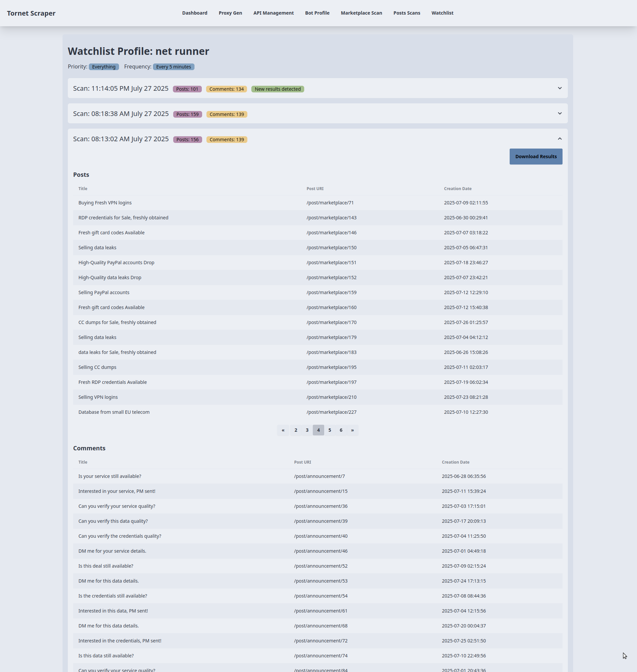Viewport: 637px width, 672px height.
Task: Jump to posts page 2
Action: pos(296,430)
